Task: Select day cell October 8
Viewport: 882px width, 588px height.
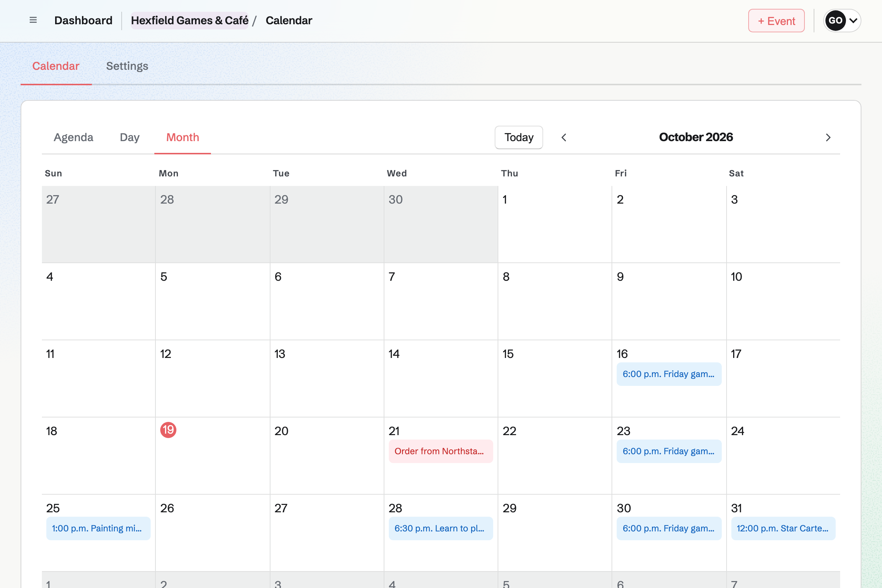Action: [x=555, y=301]
